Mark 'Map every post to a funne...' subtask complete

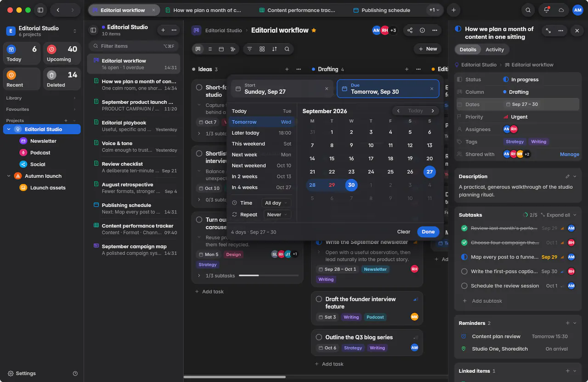click(464, 257)
